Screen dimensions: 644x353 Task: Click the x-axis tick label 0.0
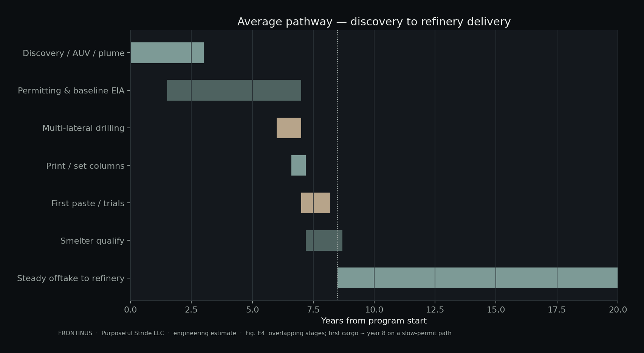(130, 310)
